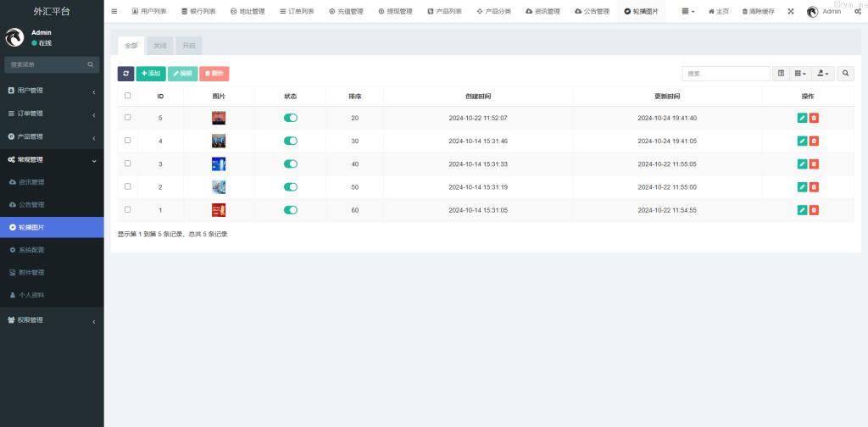
Task: Click the red delete icon for row ID 3
Action: [814, 164]
